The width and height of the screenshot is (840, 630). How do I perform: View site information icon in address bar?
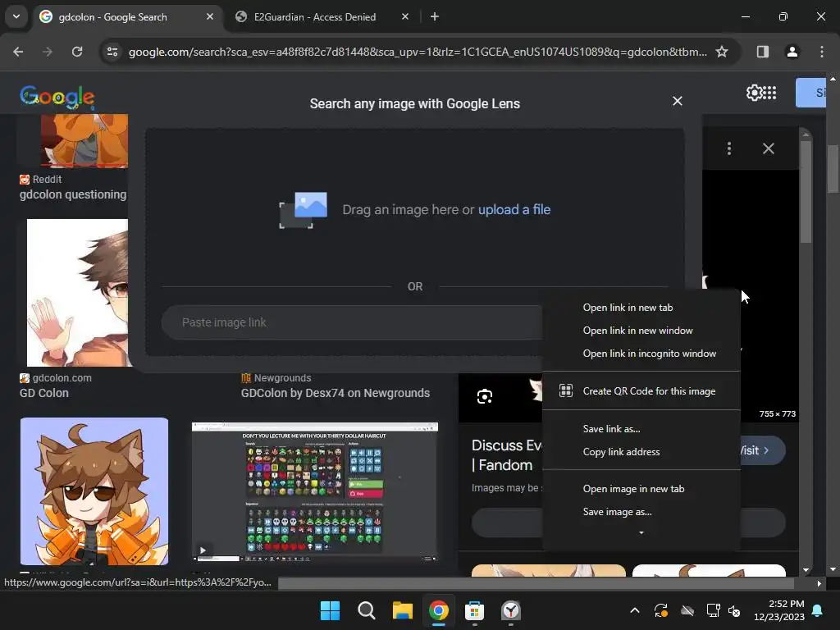coord(112,52)
